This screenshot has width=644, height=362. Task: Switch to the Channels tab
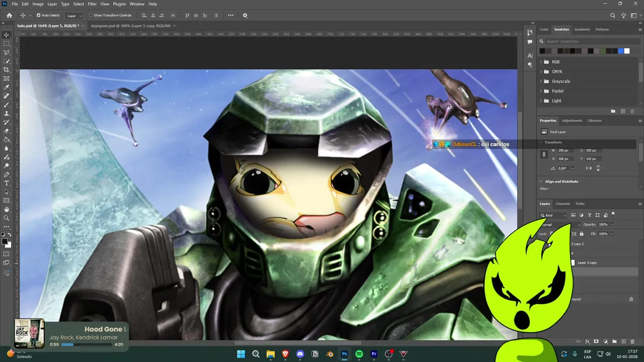click(562, 204)
